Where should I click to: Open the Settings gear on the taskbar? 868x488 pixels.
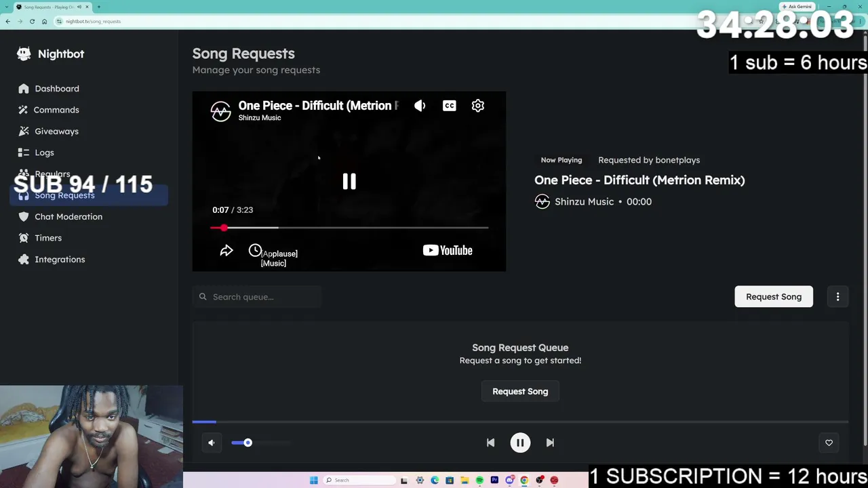click(420, 481)
